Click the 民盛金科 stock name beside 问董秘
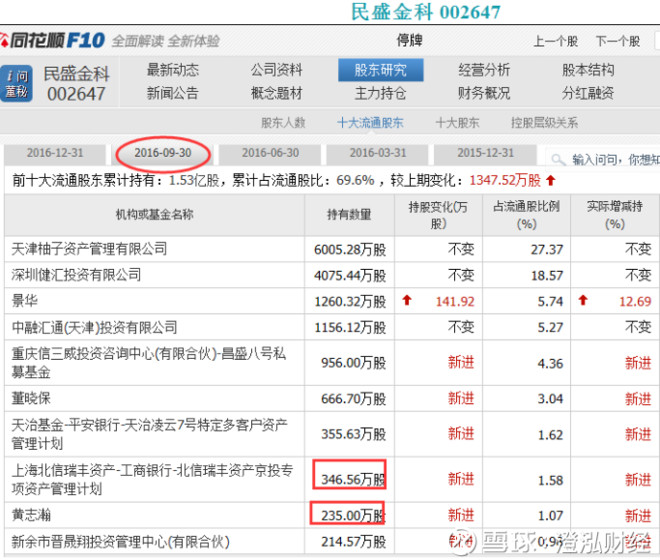660x560 pixels. (x=77, y=74)
